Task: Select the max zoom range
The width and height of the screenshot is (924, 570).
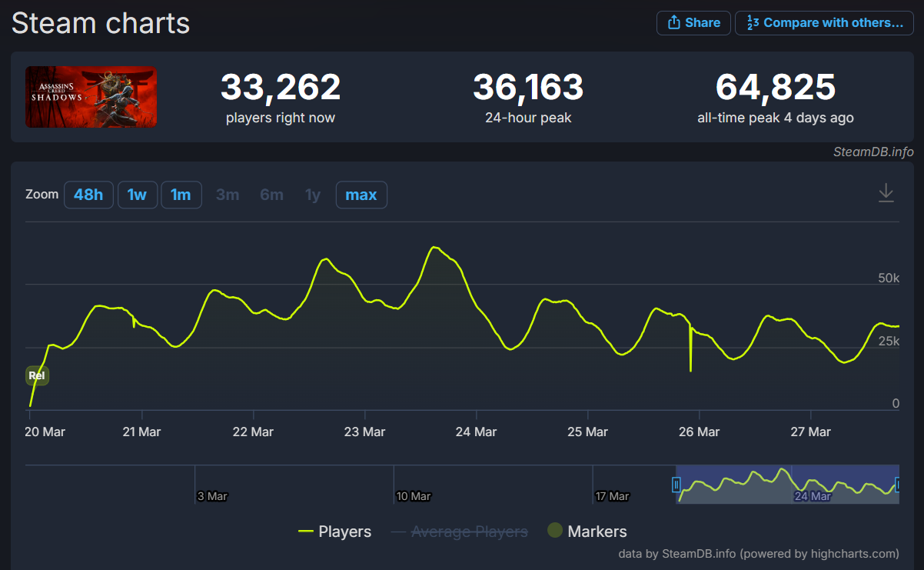Action: tap(361, 195)
